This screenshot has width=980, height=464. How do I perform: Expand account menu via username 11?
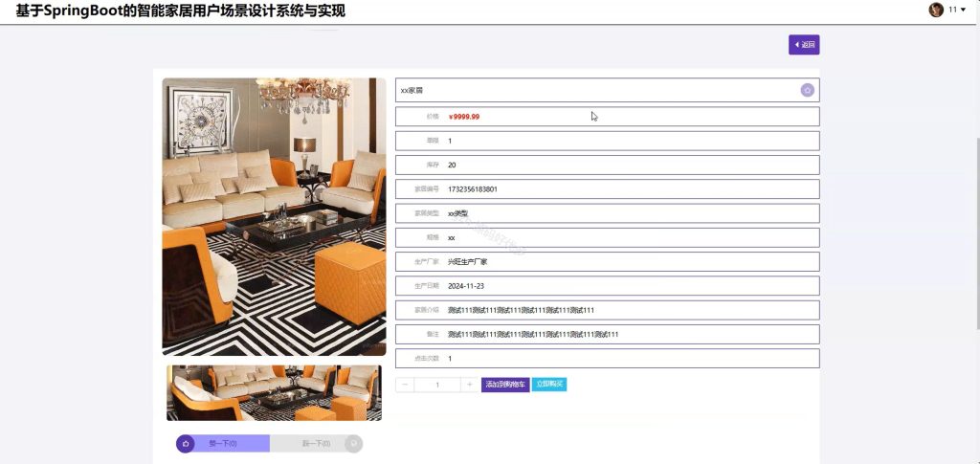point(952,10)
